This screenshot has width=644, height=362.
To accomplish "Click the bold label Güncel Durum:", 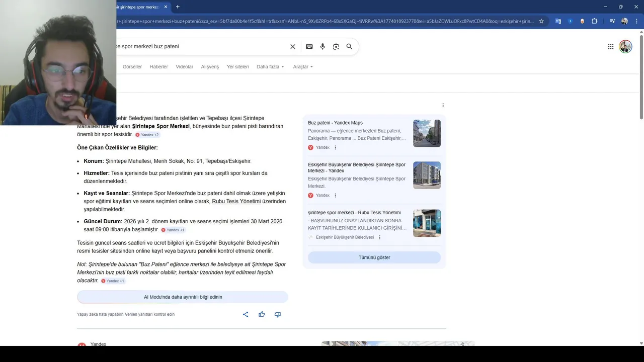I will 103,221.
